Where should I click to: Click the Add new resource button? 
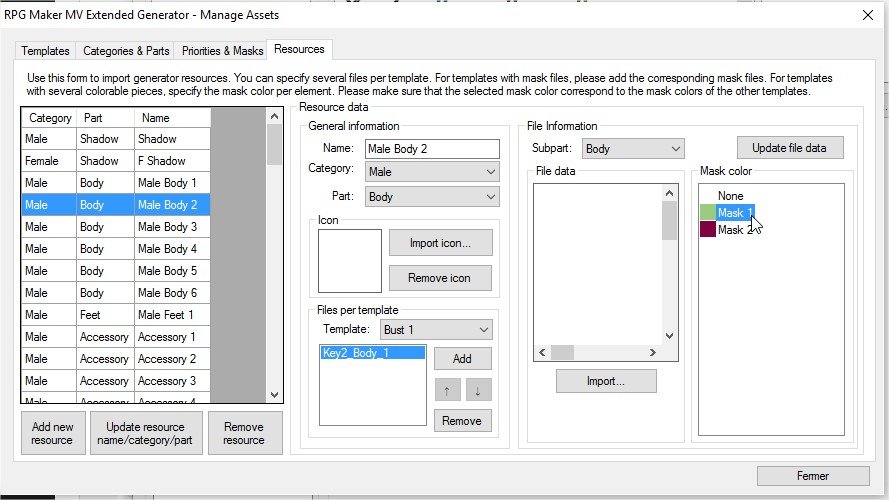[53, 433]
